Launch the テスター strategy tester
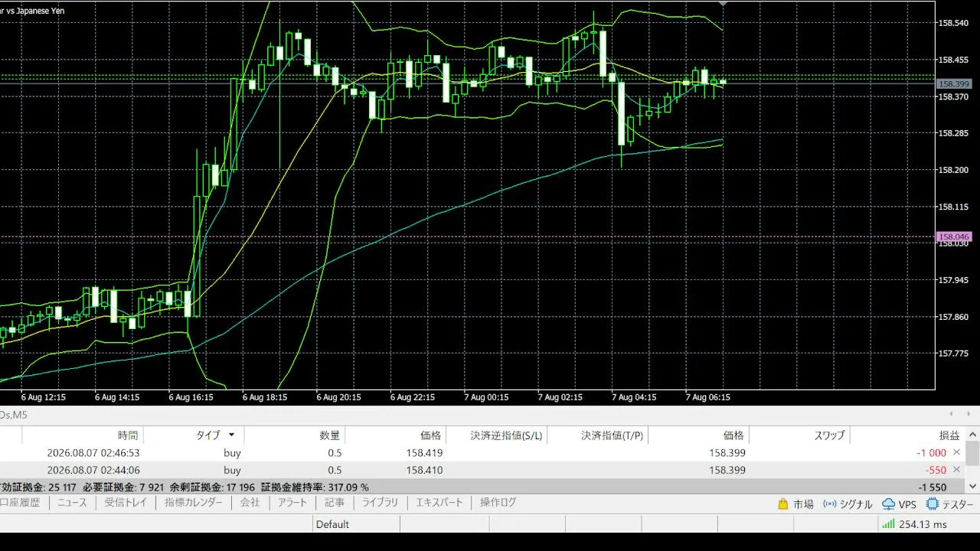980x551 pixels. click(x=950, y=504)
